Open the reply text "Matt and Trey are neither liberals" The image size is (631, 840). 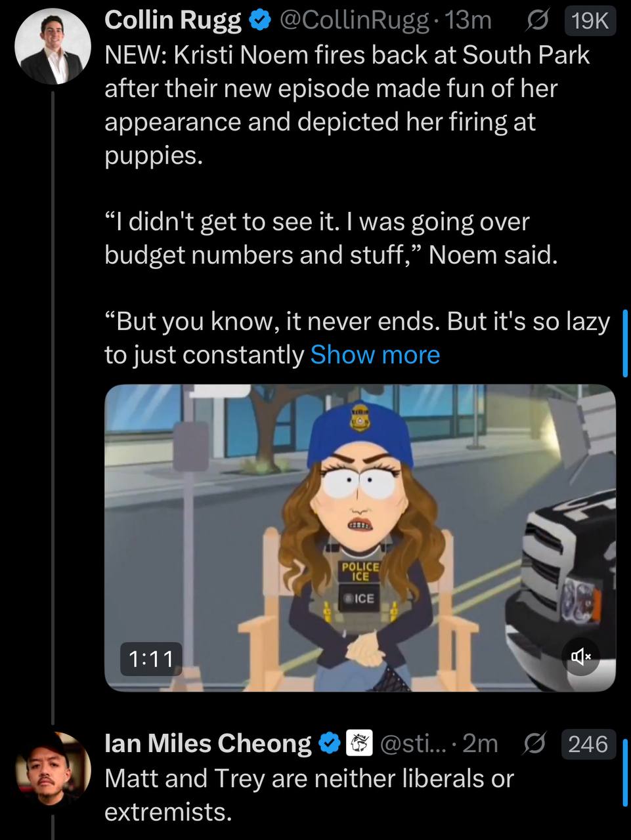(x=309, y=778)
